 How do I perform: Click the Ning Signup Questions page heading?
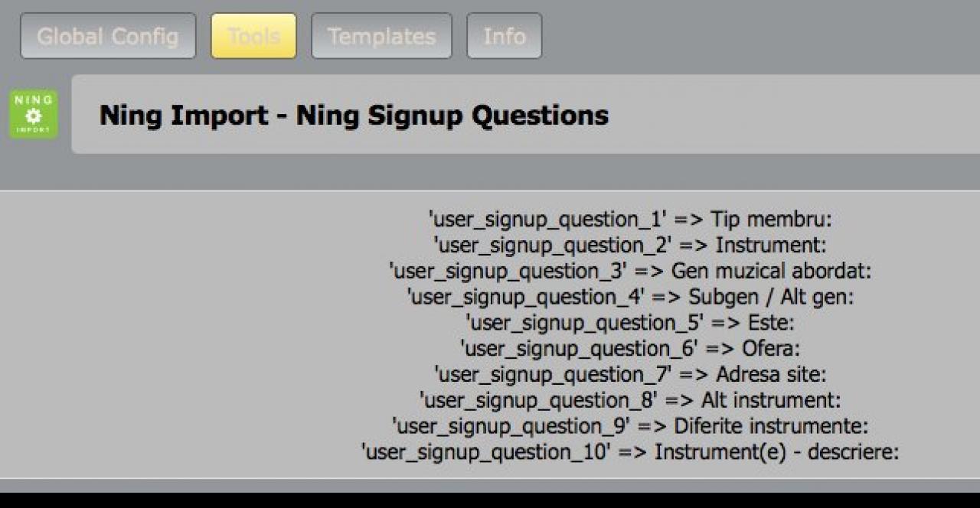354,116
